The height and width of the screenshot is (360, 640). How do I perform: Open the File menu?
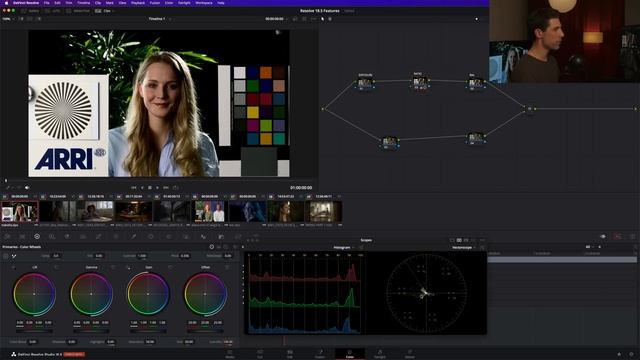[x=47, y=2]
